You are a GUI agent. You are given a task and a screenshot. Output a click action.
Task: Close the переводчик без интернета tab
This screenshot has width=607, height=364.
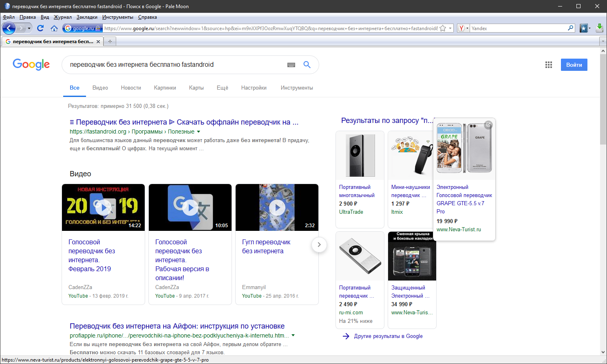click(98, 42)
